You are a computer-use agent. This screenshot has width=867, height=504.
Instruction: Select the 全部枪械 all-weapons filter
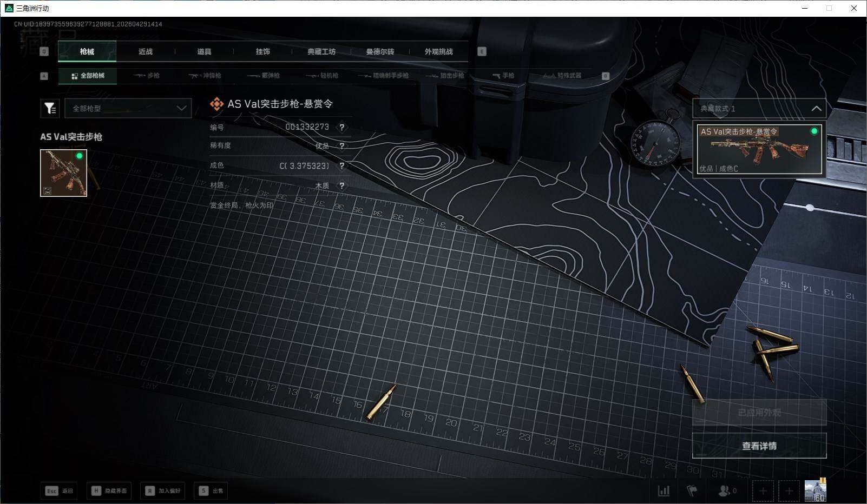click(x=88, y=76)
